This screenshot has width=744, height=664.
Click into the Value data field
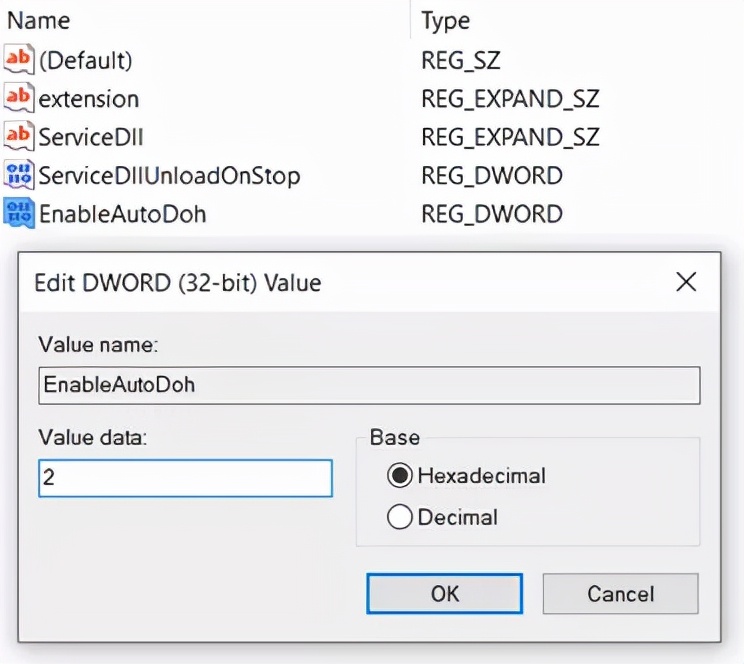[x=185, y=478]
